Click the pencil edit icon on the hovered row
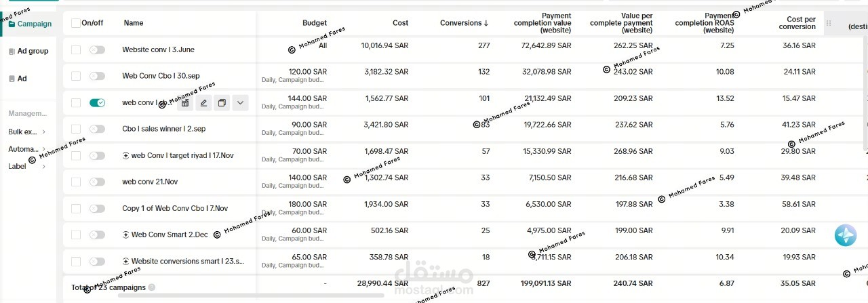The width and height of the screenshot is (868, 303). coord(203,103)
